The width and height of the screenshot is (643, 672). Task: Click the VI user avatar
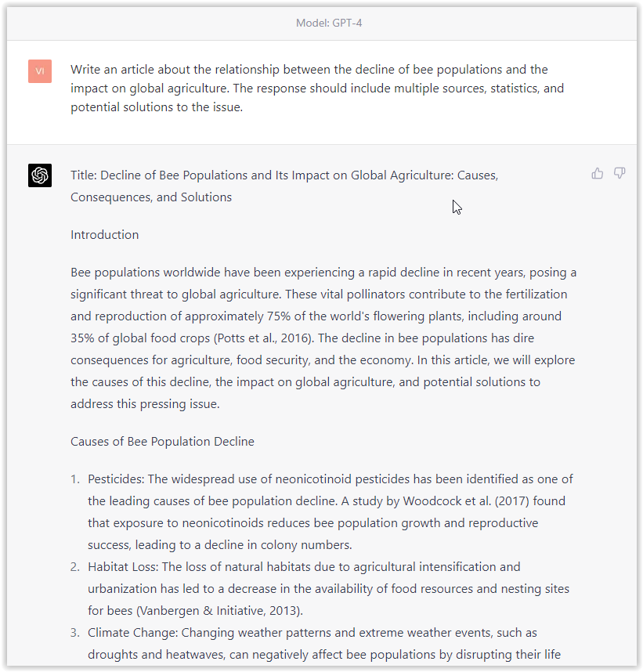[39, 71]
